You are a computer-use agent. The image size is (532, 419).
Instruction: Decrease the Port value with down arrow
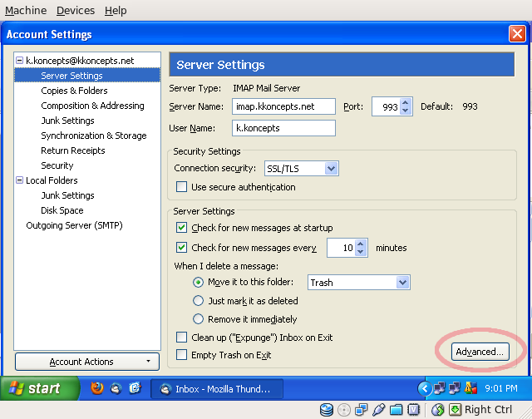click(405, 111)
